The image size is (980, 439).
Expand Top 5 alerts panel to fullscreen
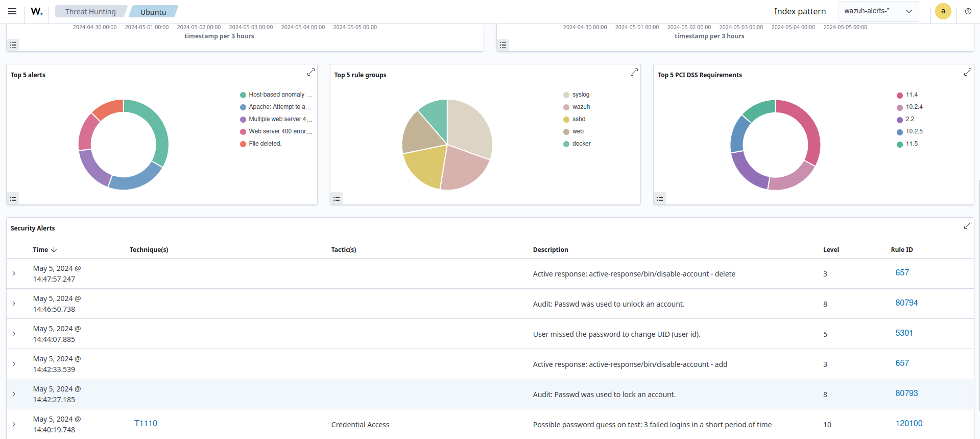tap(310, 73)
